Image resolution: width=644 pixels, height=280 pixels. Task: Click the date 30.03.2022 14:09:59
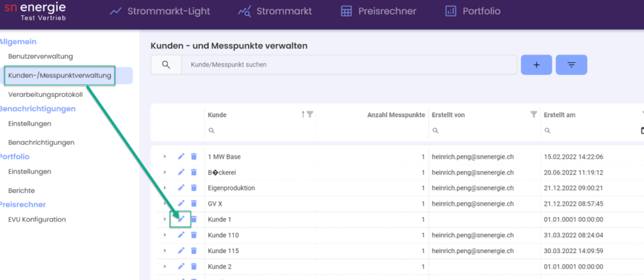pos(574,251)
